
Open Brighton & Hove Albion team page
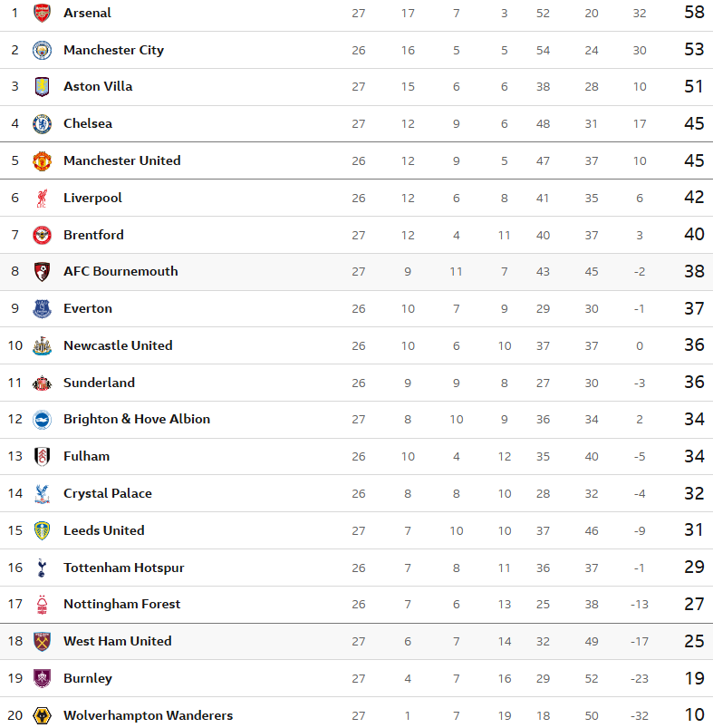click(136, 419)
